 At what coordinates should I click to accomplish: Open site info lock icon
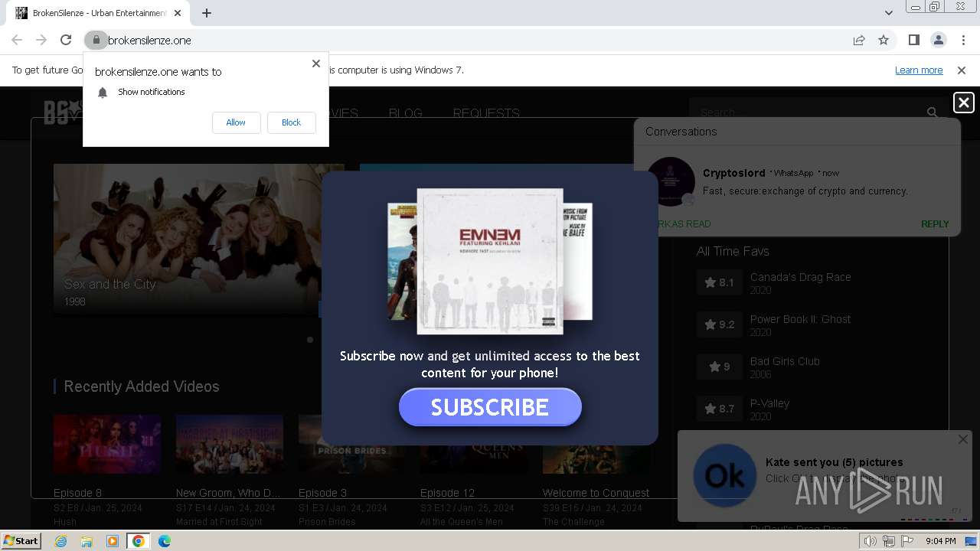[x=96, y=40]
